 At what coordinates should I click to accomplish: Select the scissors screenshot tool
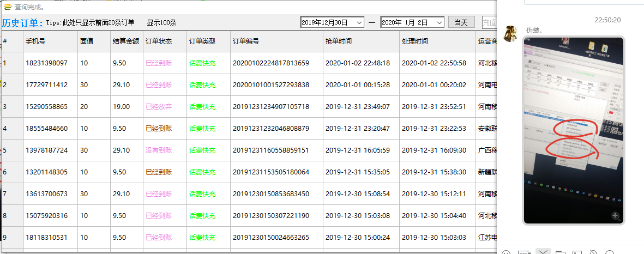(543, 252)
